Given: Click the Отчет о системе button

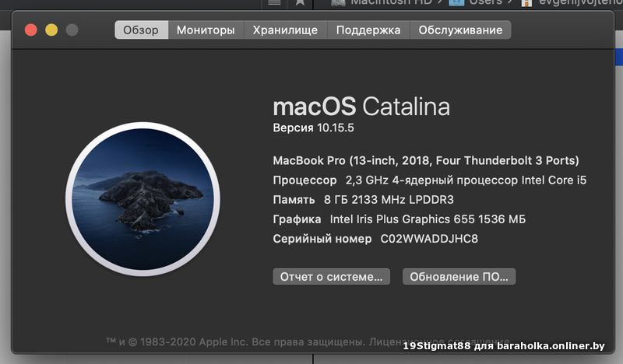Looking at the screenshot, I should pos(332,277).
